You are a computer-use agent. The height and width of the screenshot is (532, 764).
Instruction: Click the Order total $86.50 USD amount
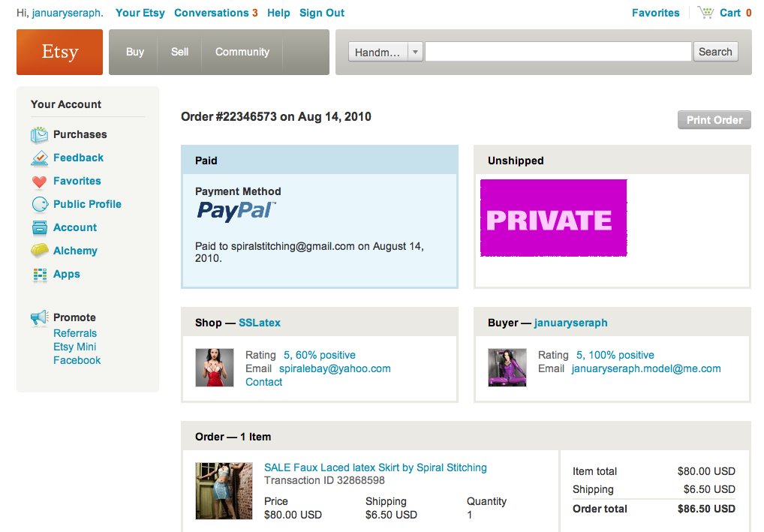click(706, 509)
